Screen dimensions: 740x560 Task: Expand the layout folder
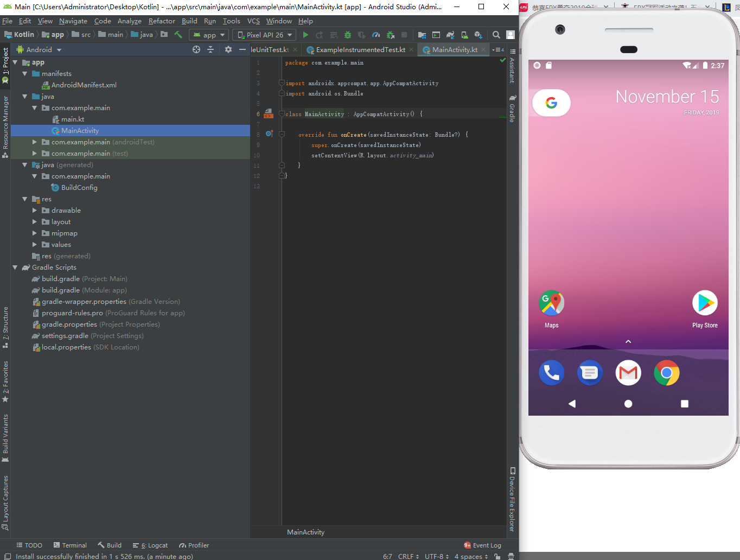point(34,221)
